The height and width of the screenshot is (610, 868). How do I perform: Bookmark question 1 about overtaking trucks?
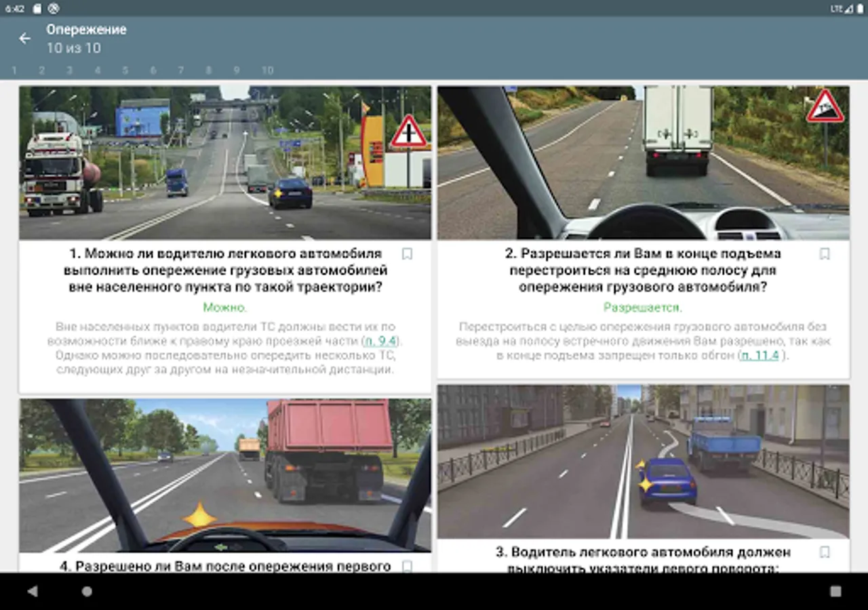(407, 254)
